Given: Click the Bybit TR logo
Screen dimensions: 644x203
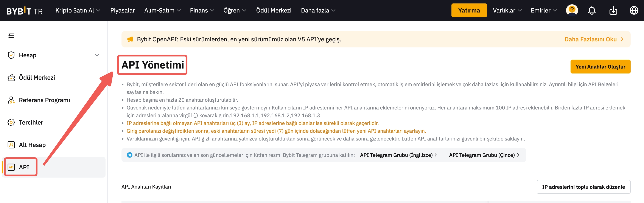Looking at the screenshot, I should (x=25, y=11).
